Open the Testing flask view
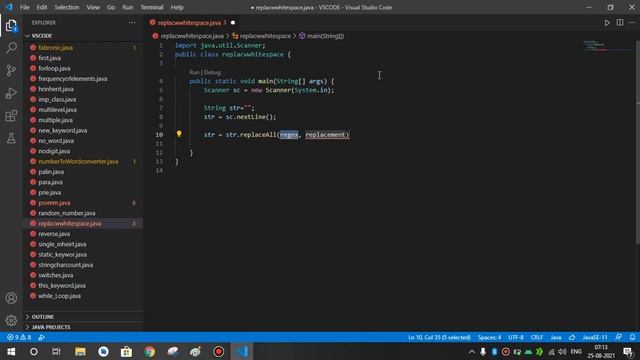 [11, 138]
